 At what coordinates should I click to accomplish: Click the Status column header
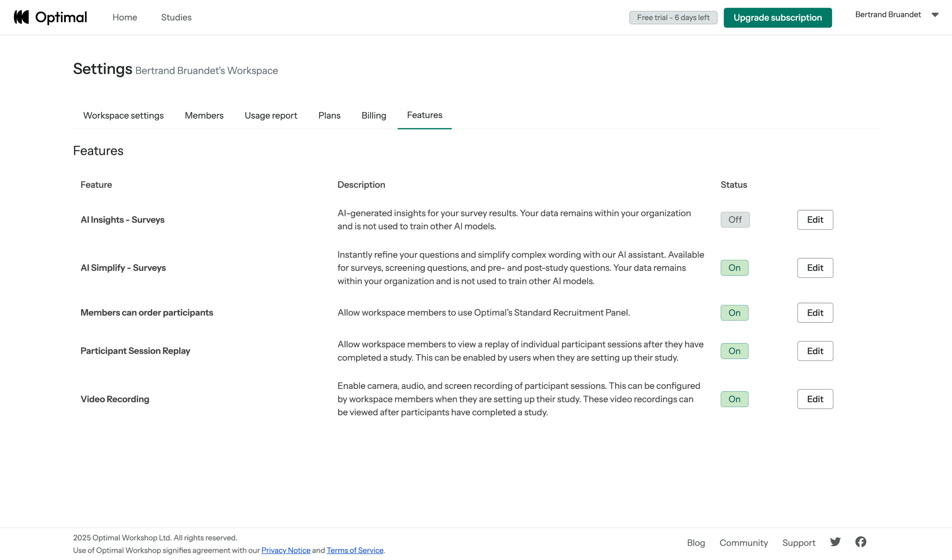pyautogui.click(x=733, y=184)
